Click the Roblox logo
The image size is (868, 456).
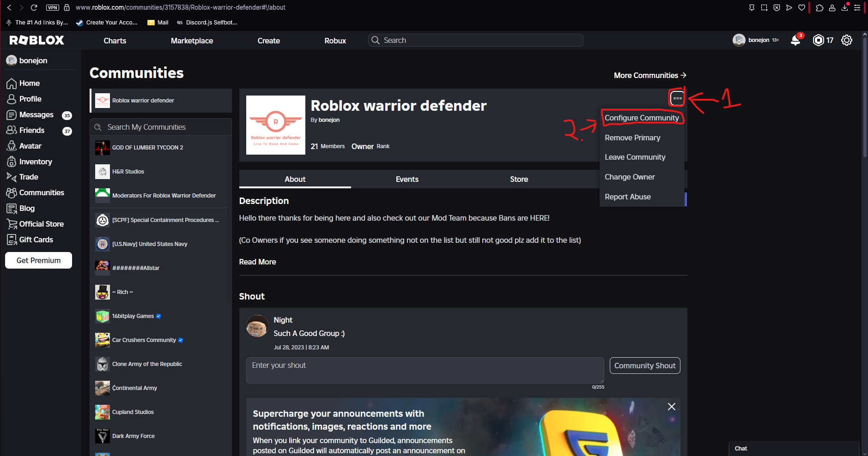click(36, 40)
